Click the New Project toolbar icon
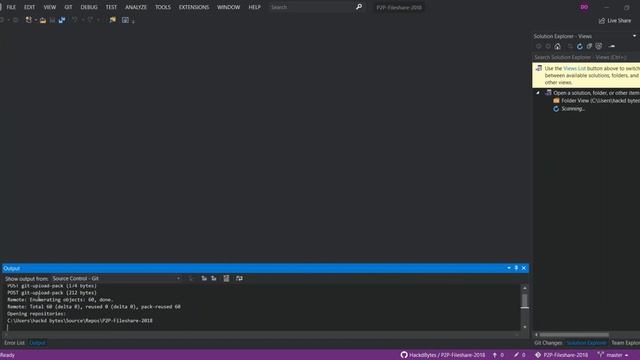640x360 pixels. pos(29,20)
